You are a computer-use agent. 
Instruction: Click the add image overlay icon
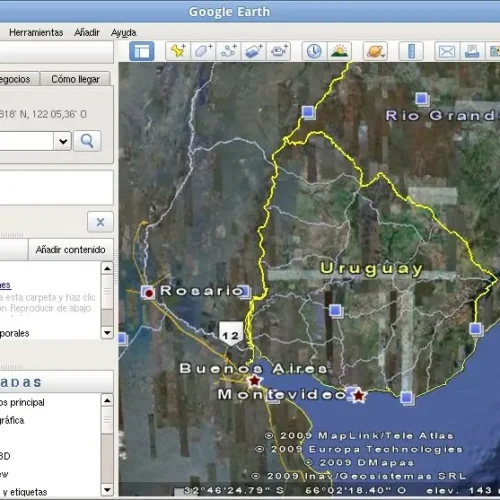tap(254, 51)
